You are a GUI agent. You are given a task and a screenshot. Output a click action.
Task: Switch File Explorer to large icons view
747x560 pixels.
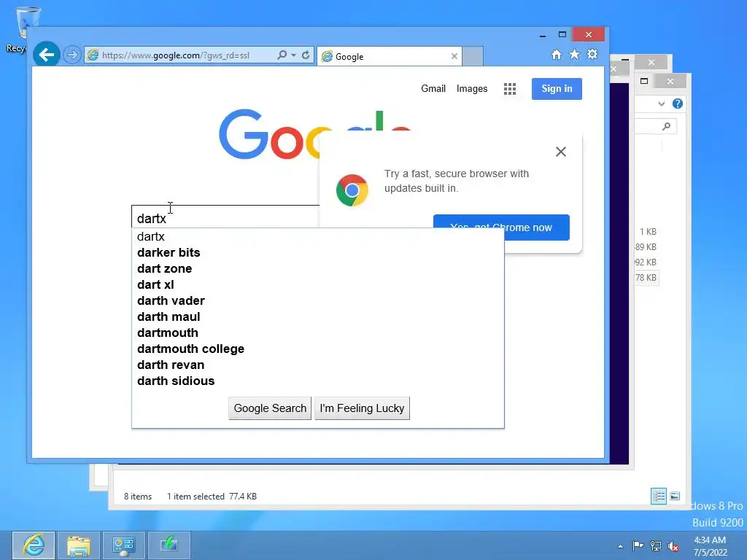(x=675, y=496)
